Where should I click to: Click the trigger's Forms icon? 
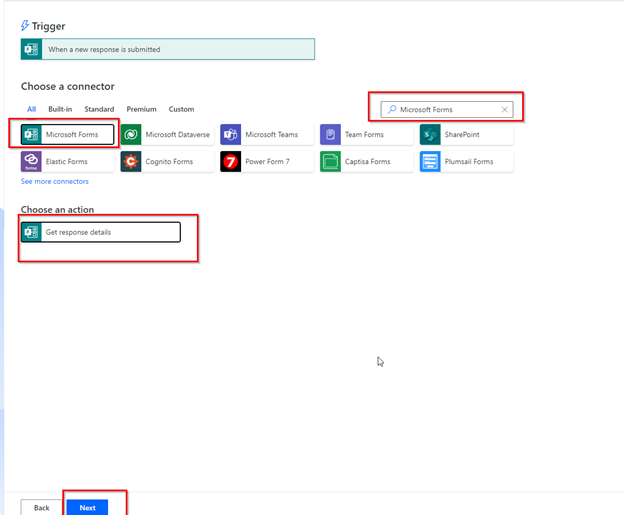pyautogui.click(x=31, y=49)
